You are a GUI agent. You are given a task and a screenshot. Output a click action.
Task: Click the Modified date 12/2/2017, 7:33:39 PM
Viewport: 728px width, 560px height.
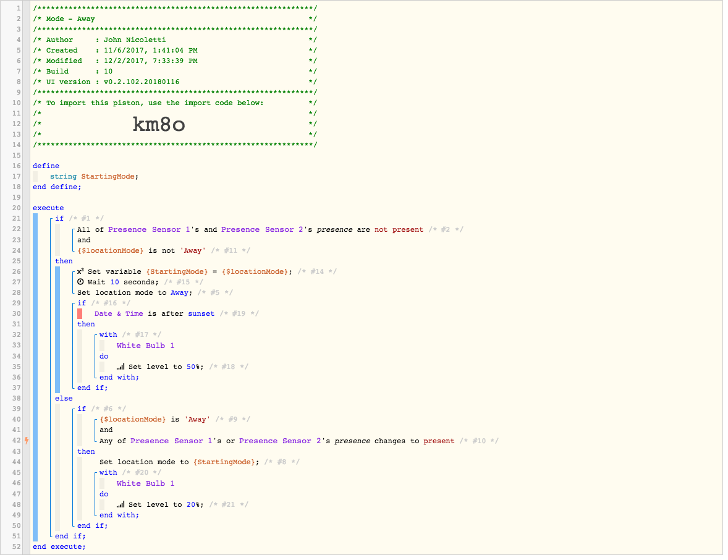pos(151,61)
